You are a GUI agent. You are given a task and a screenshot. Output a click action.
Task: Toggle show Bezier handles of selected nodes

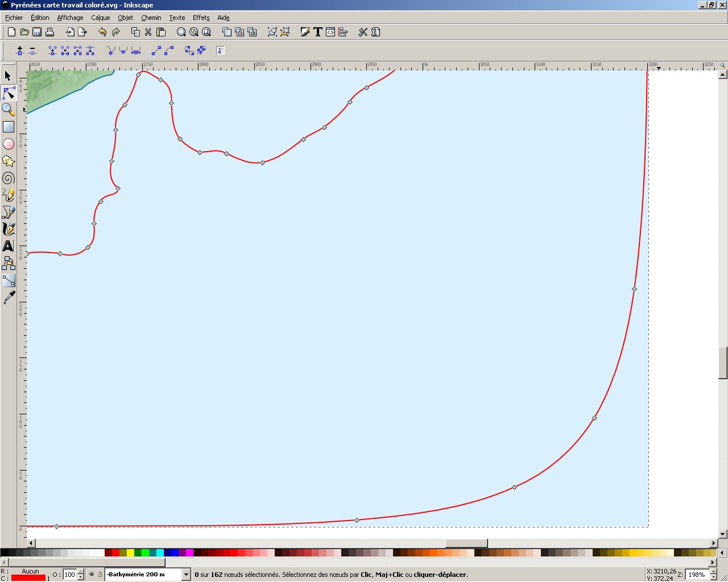tap(220, 51)
